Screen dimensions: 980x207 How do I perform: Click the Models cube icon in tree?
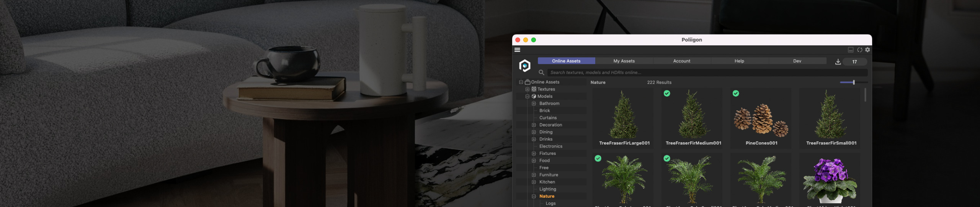534,96
